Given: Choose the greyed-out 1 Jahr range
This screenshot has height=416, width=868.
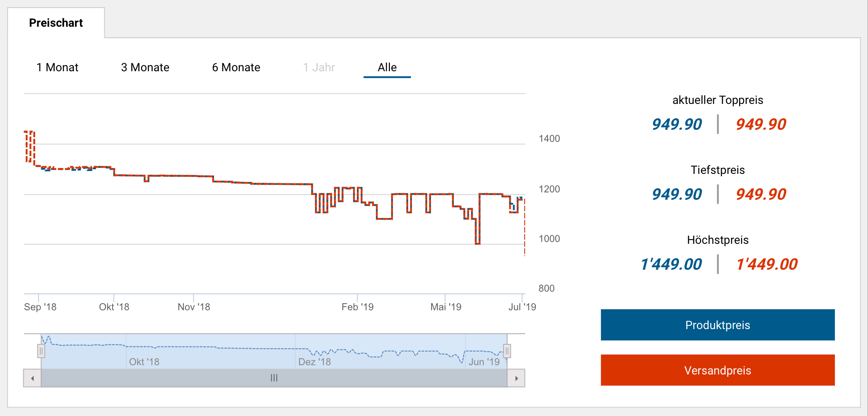Looking at the screenshot, I should click(x=319, y=67).
